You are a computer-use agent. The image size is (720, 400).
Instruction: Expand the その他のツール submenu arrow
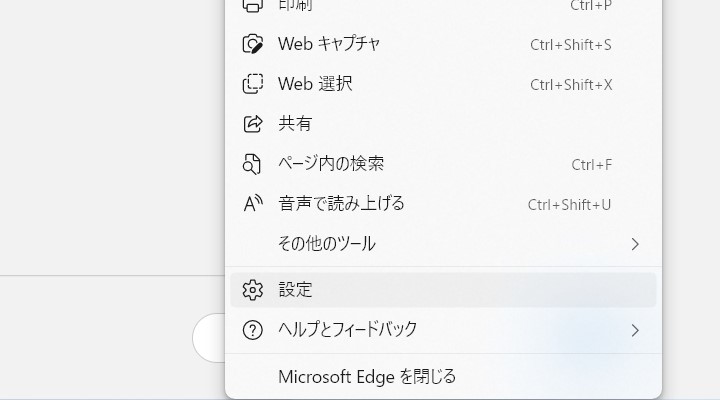click(635, 244)
